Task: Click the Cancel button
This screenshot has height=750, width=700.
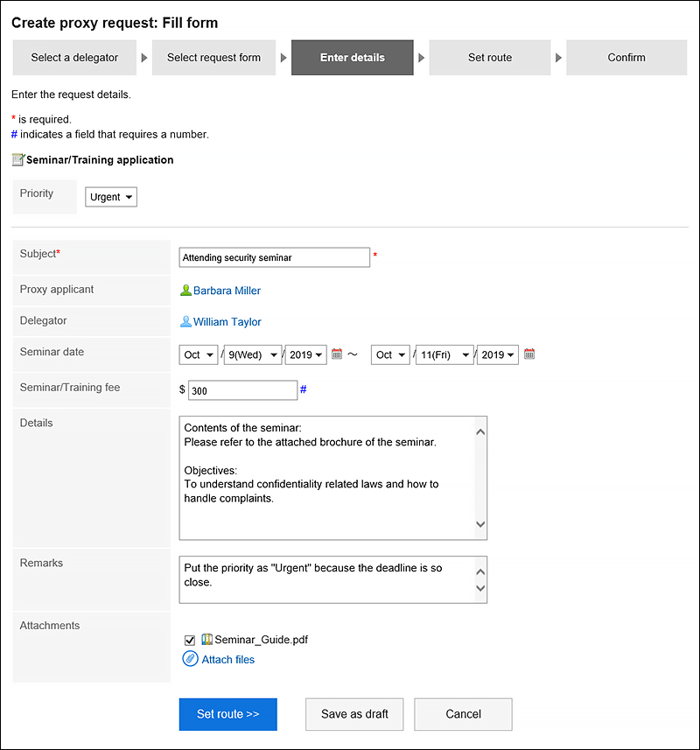Action: 463,714
